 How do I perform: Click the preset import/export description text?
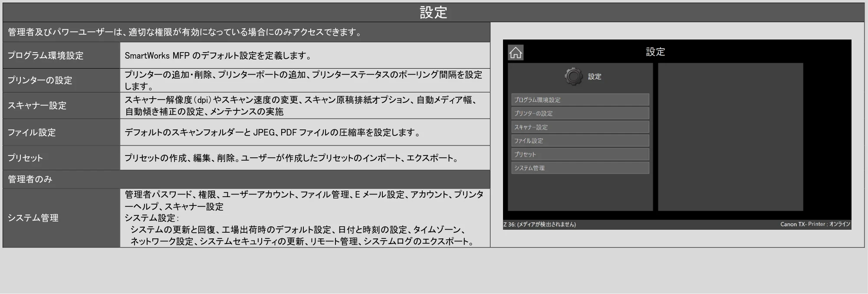point(292,158)
